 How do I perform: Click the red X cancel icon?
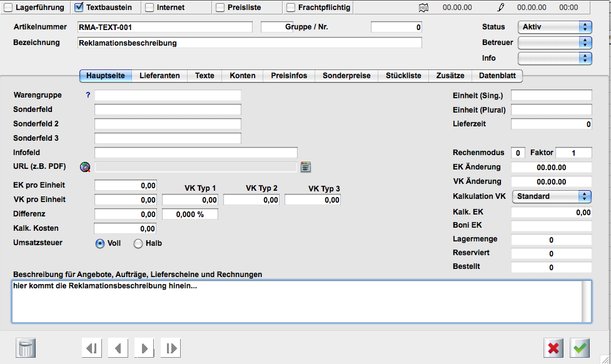point(553,348)
